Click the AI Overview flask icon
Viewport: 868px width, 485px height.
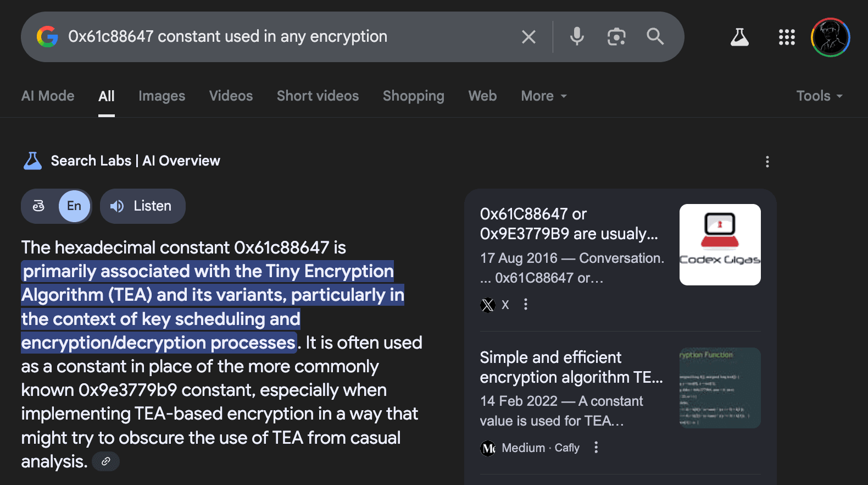click(x=32, y=161)
